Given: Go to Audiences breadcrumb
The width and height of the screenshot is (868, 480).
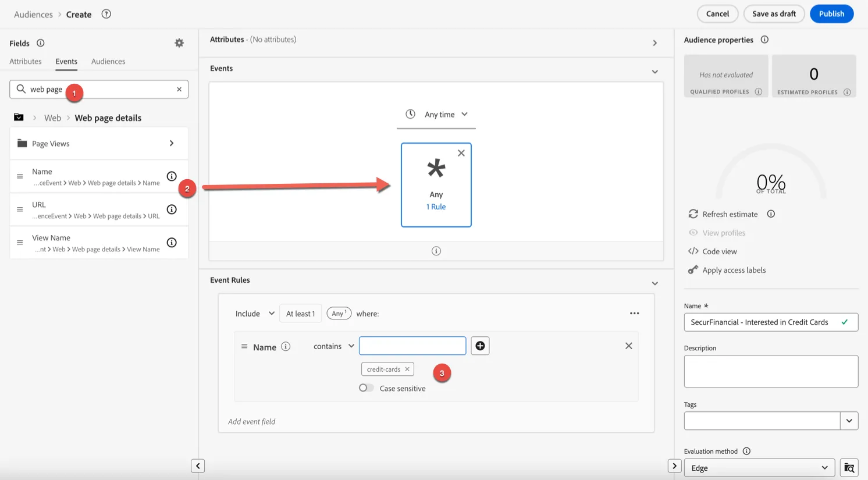Looking at the screenshot, I should click(x=33, y=15).
